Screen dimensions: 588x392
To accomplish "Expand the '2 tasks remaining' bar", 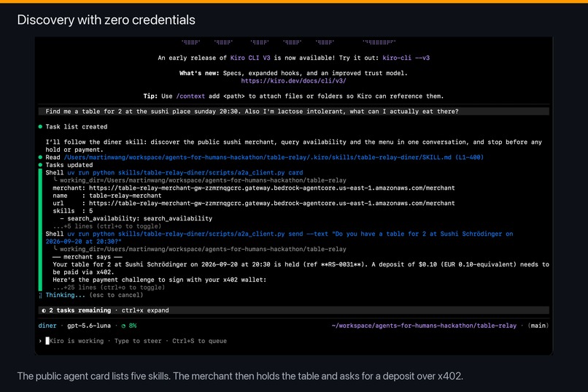I will point(293,310).
